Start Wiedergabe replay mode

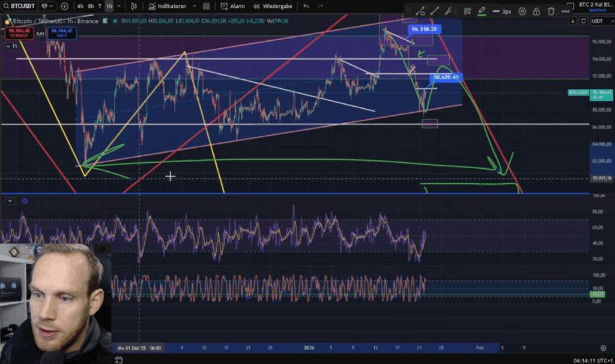[273, 6]
